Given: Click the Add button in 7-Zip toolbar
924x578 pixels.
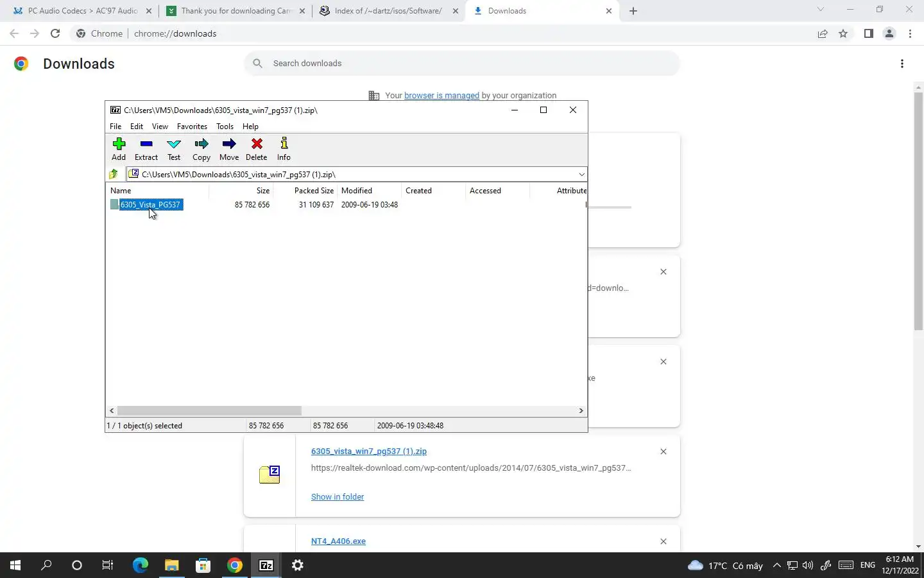Looking at the screenshot, I should pos(119,149).
